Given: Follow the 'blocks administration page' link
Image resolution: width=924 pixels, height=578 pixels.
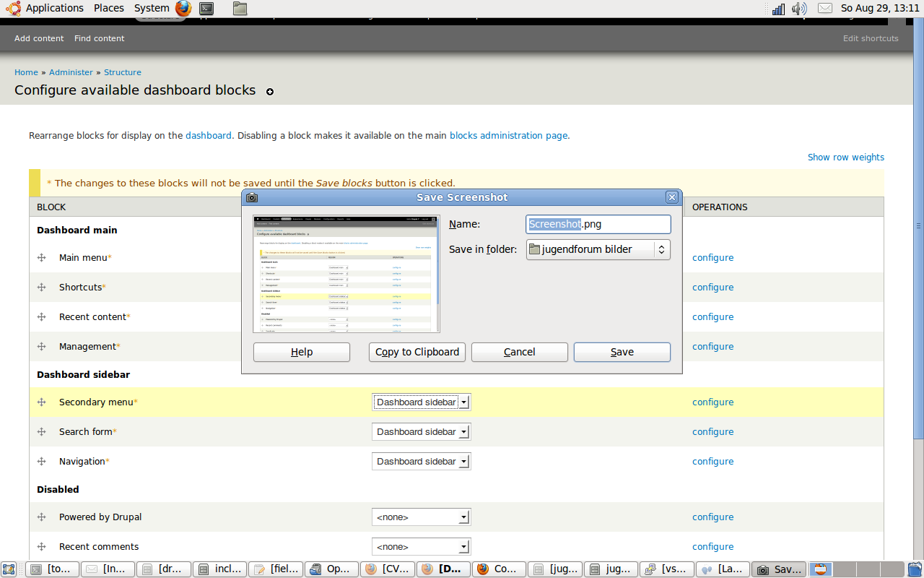Looking at the screenshot, I should (510, 135).
